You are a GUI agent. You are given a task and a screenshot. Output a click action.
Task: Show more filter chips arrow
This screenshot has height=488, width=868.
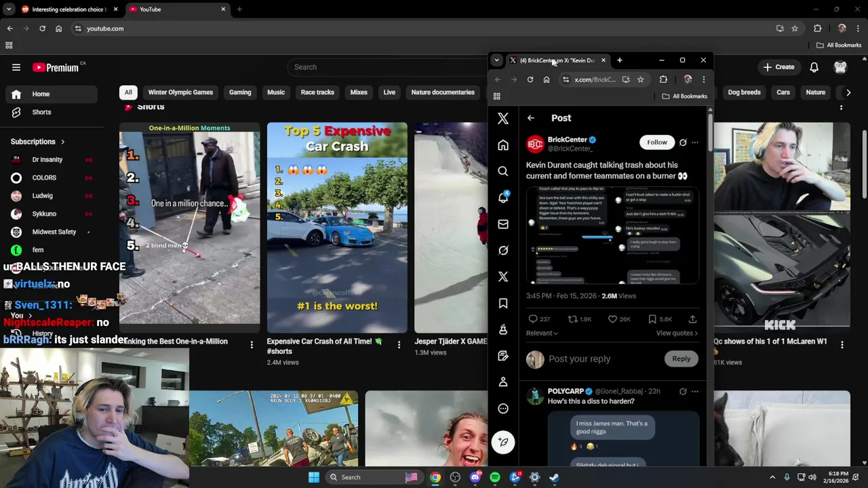click(848, 92)
